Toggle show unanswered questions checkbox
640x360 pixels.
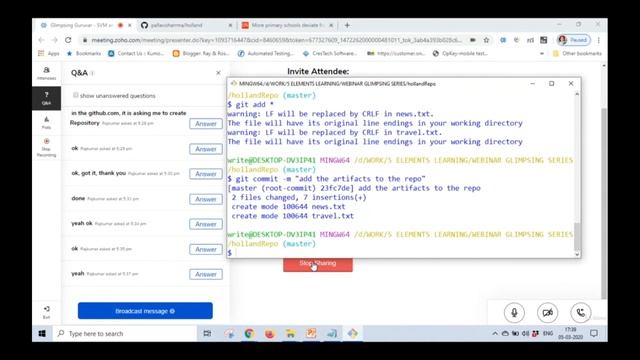(x=76, y=95)
